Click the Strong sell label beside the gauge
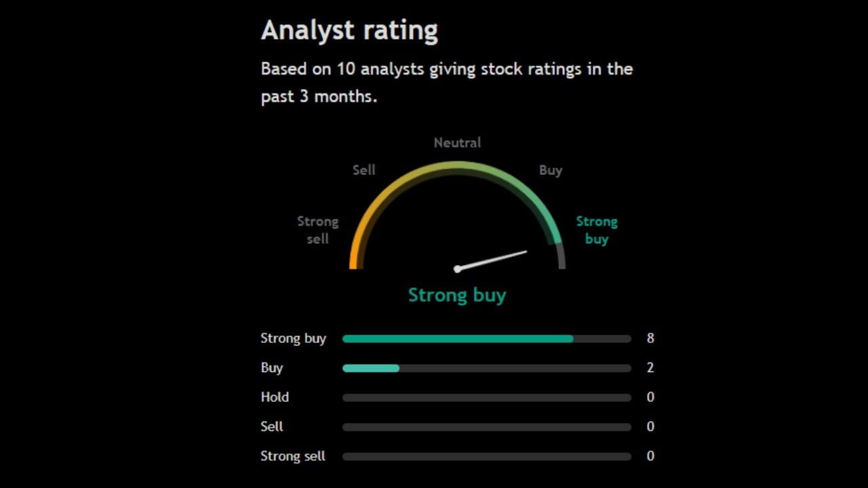This screenshot has width=868, height=488. 317,230
